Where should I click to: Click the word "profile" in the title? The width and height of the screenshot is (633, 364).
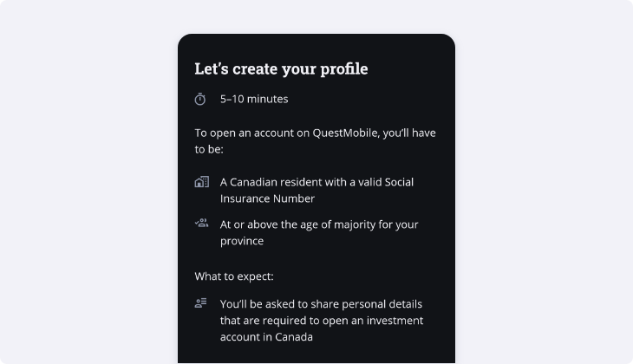pyautogui.click(x=344, y=69)
